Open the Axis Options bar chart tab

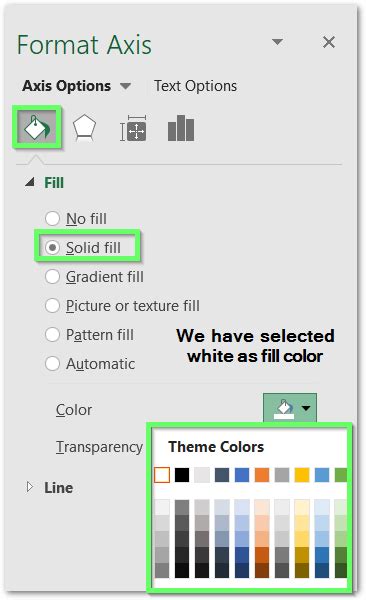point(181,129)
